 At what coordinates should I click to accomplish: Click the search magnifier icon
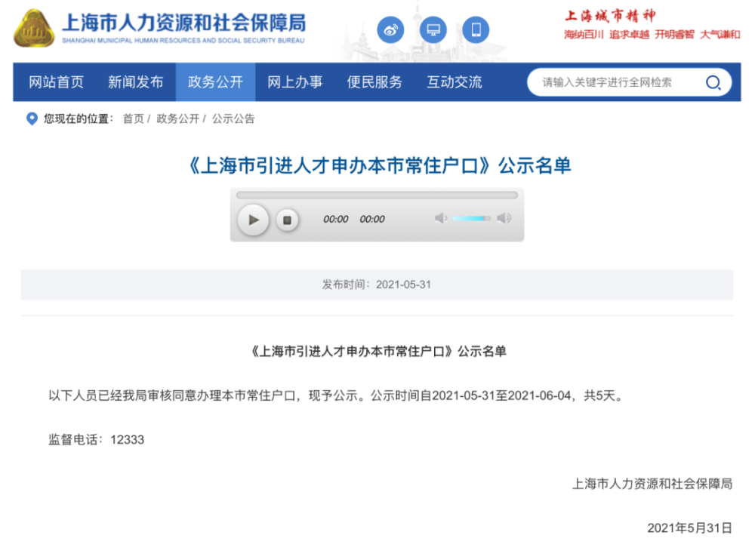click(713, 83)
